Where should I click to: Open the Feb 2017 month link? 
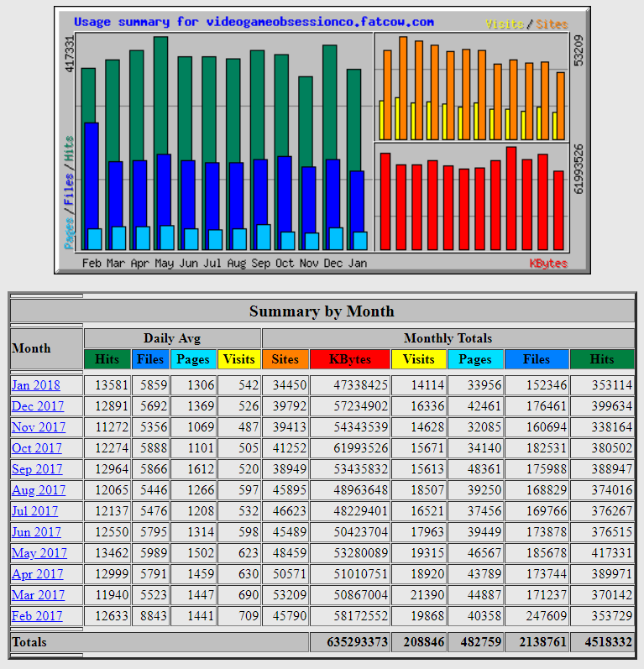click(x=37, y=616)
